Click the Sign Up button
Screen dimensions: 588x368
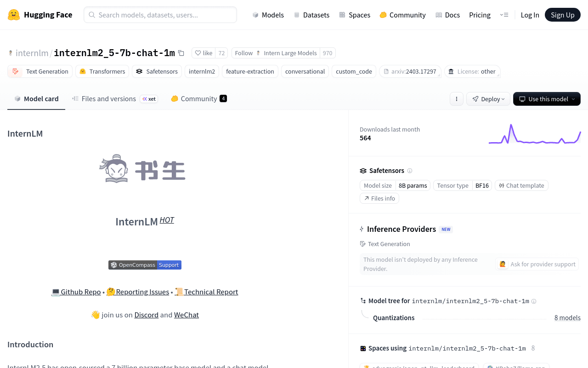point(563,15)
